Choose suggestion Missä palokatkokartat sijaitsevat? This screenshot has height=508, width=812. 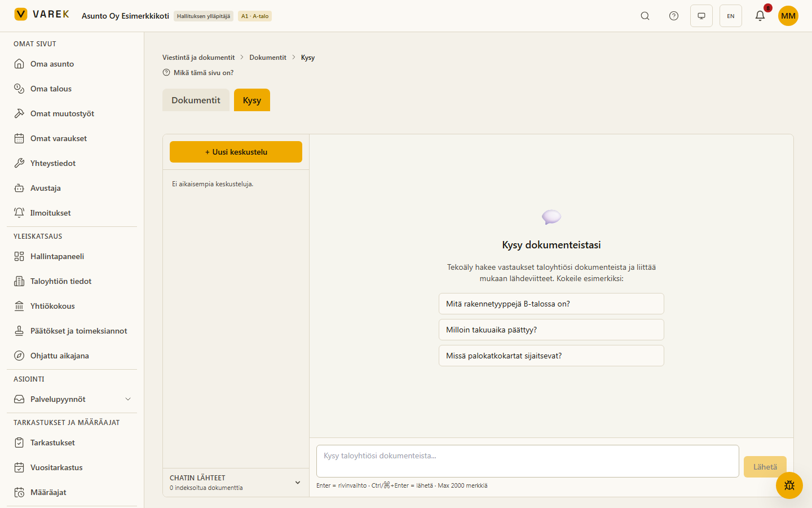(551, 356)
